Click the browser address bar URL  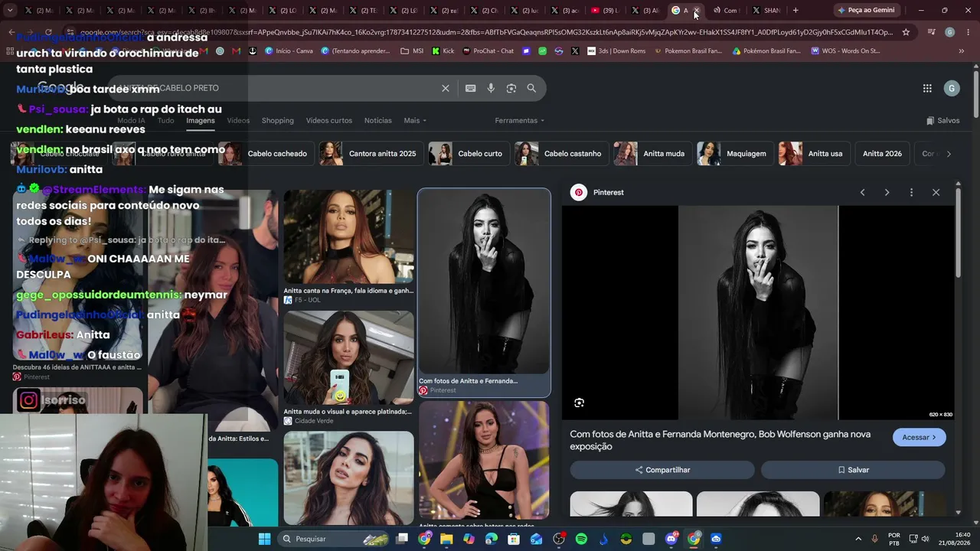pos(486,32)
